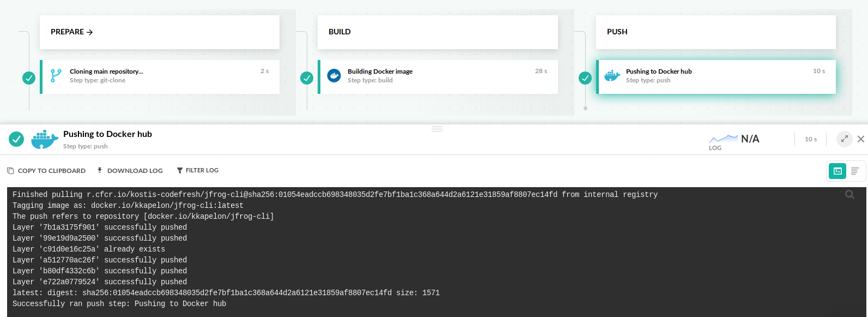
Task: Click Download Log button
Action: (130, 171)
